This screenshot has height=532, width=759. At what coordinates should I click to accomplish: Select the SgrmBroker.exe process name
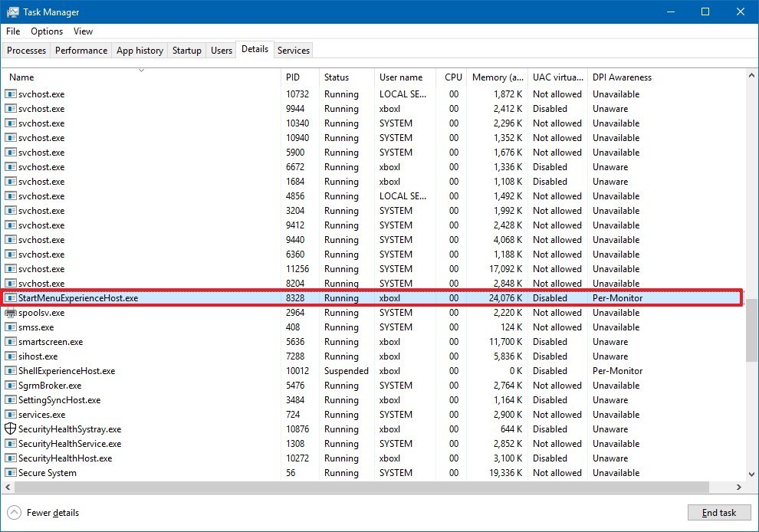pyautogui.click(x=50, y=386)
